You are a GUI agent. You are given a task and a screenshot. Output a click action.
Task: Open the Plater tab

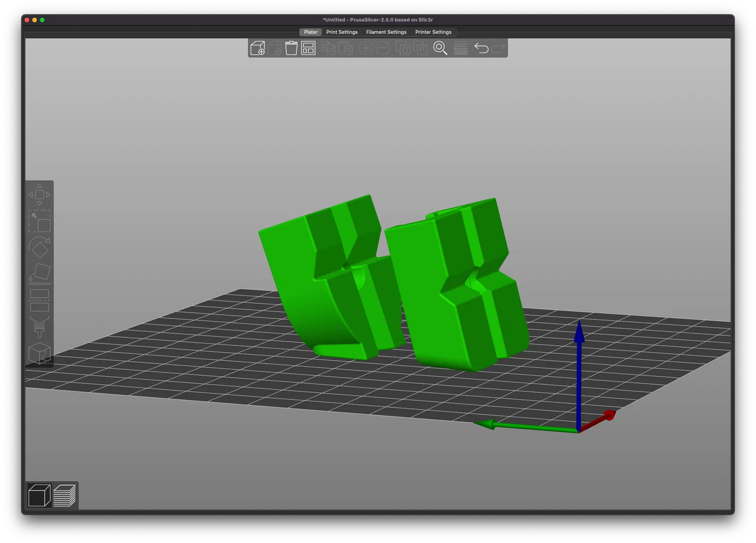coord(310,32)
